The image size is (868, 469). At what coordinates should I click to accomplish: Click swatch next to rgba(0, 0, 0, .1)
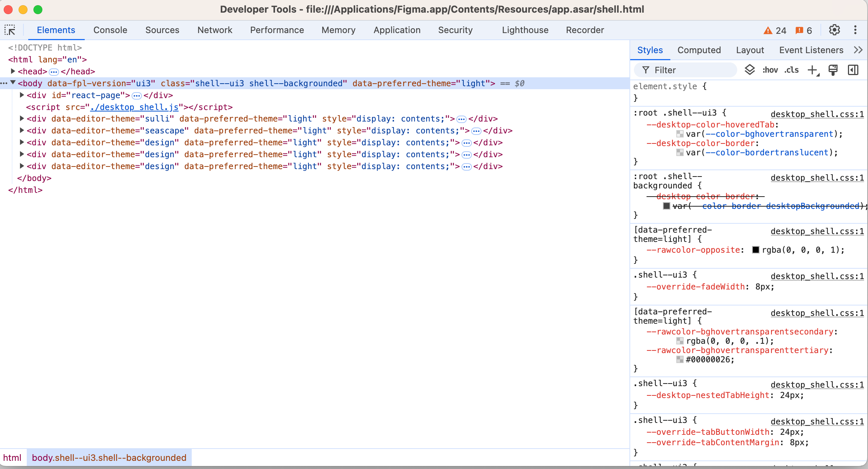click(680, 341)
